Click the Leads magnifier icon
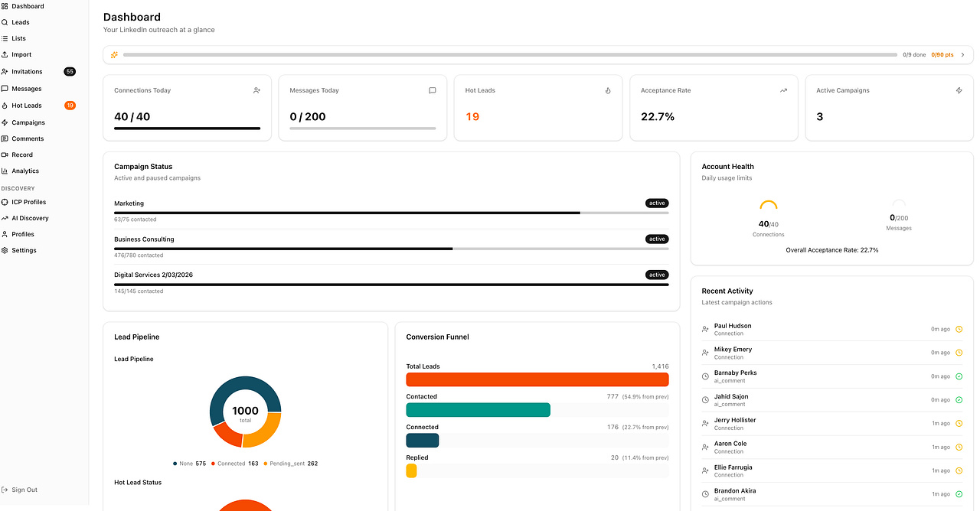The height and width of the screenshot is (511, 980). tap(5, 22)
